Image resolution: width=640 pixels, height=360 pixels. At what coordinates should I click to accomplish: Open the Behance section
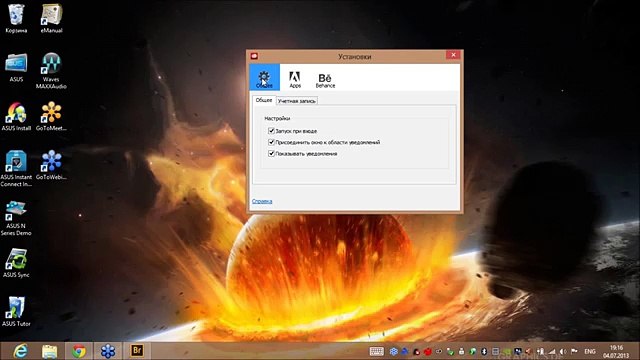coord(325,80)
